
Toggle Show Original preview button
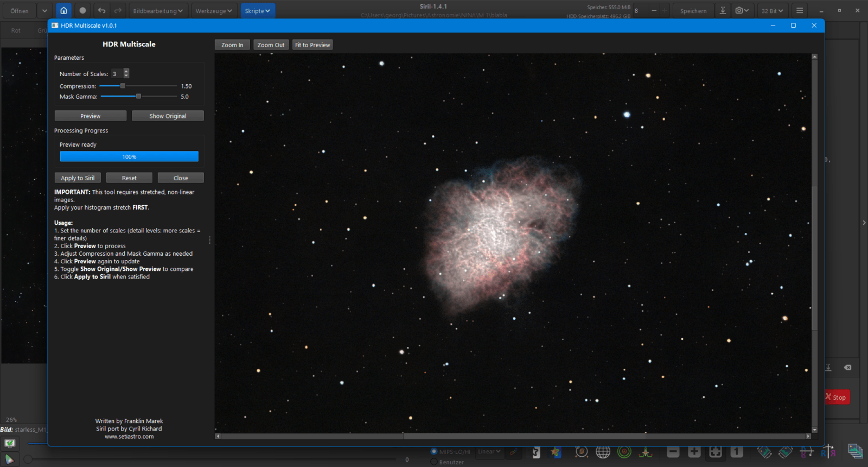coord(168,116)
